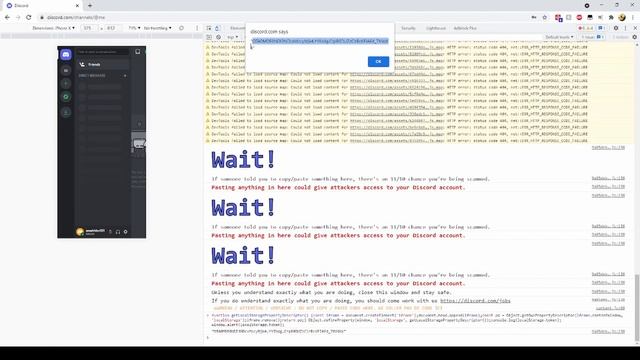Viewport: 640px width, 360px height.
Task: Click the highlighted token text in dialog
Action: (320, 41)
